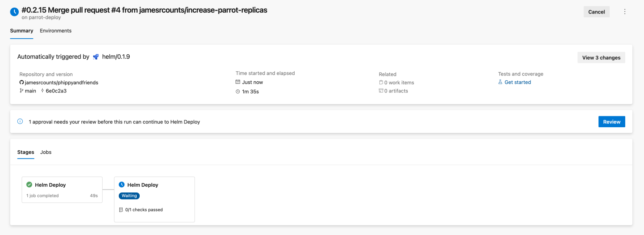
Task: Cancel the pipeline run
Action: pyautogui.click(x=597, y=12)
